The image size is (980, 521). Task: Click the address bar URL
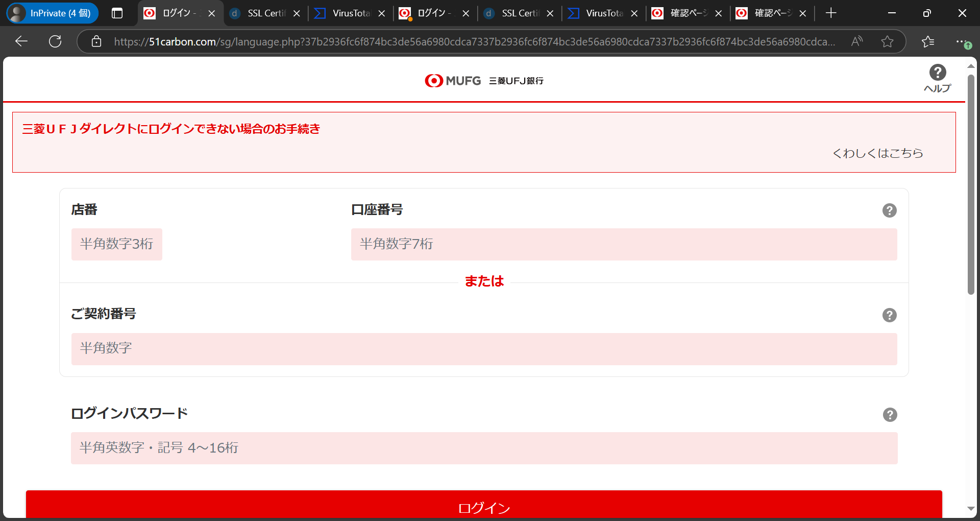475,41
